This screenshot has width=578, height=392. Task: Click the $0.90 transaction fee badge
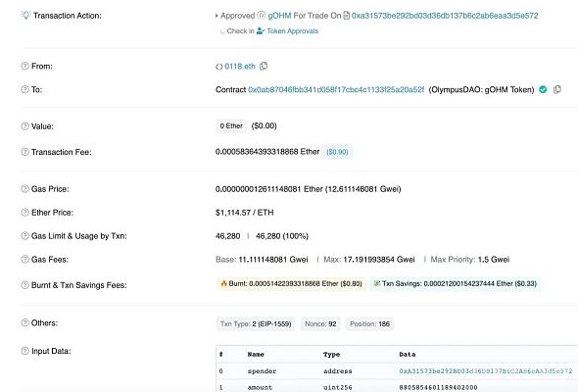tap(337, 152)
